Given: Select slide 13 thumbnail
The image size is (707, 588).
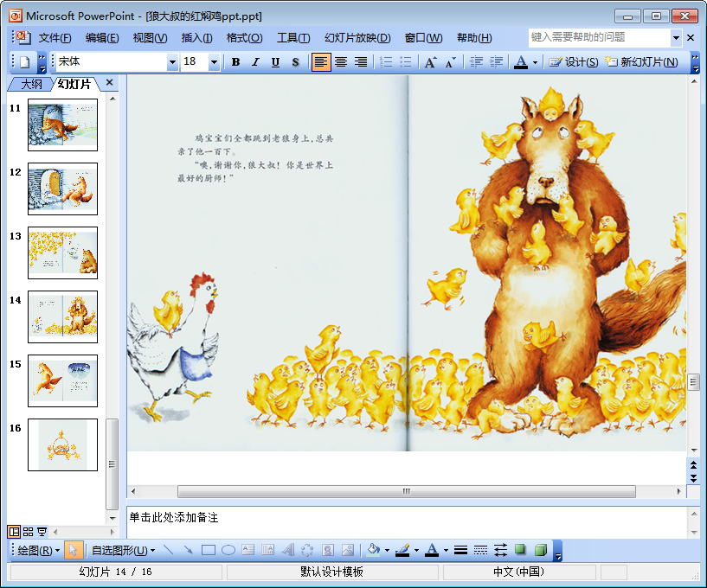Looking at the screenshot, I should point(62,252).
